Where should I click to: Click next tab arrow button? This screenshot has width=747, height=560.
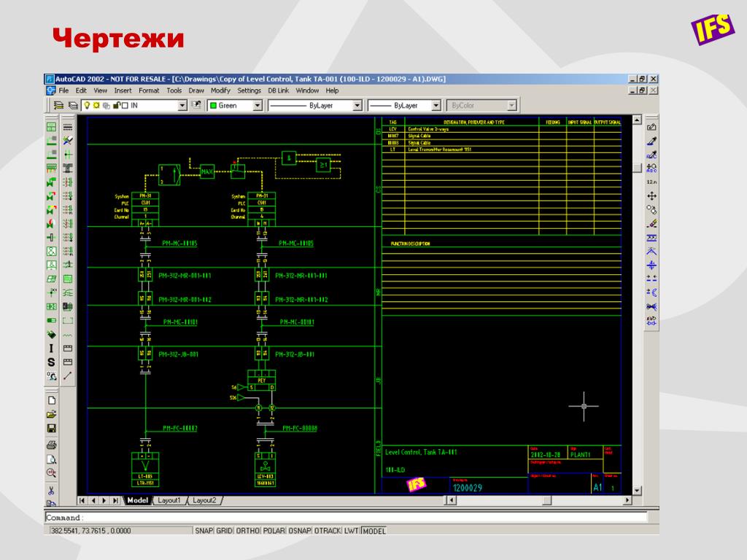pyautogui.click(x=104, y=500)
